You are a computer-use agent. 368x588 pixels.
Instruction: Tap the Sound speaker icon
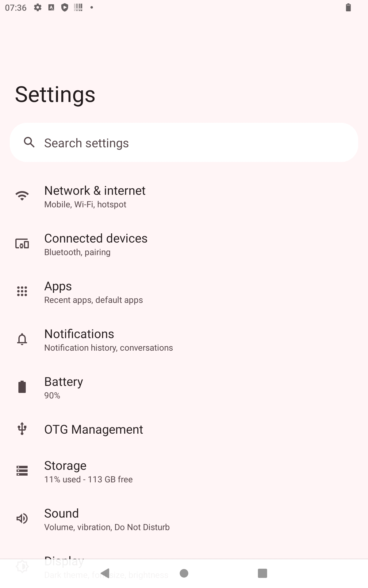[x=22, y=518]
